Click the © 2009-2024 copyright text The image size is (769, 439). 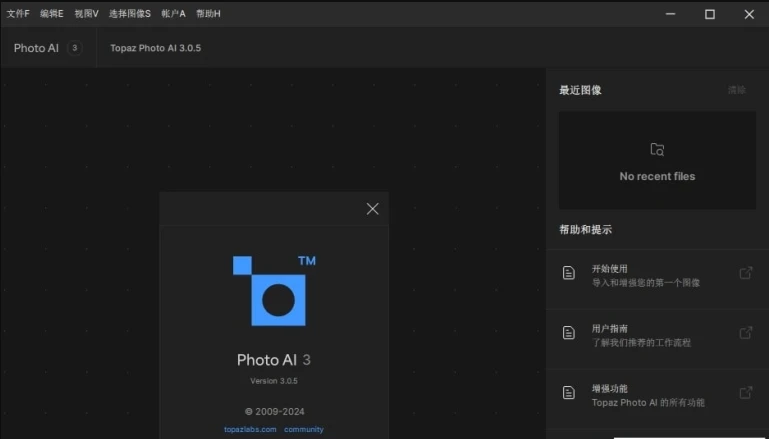tap(275, 412)
